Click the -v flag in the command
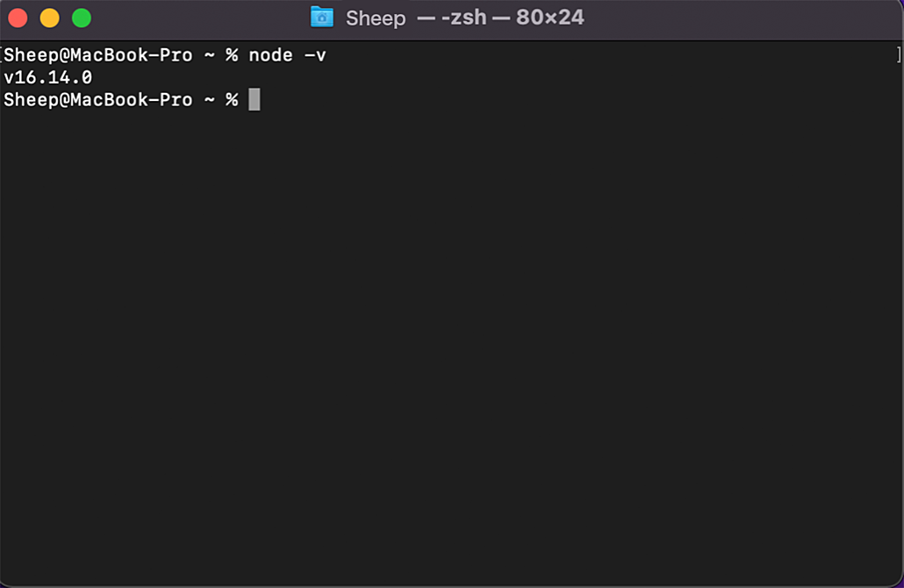904x588 pixels. (x=315, y=55)
